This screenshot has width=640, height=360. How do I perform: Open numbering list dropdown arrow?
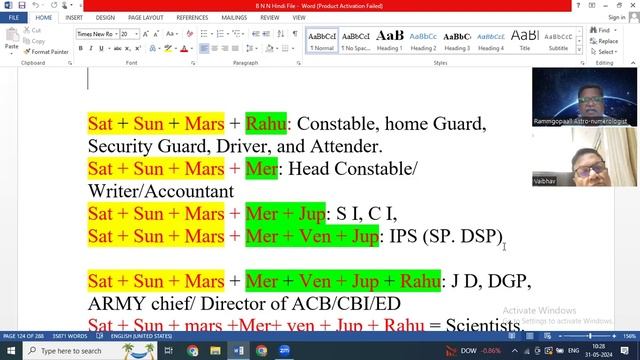point(228,34)
